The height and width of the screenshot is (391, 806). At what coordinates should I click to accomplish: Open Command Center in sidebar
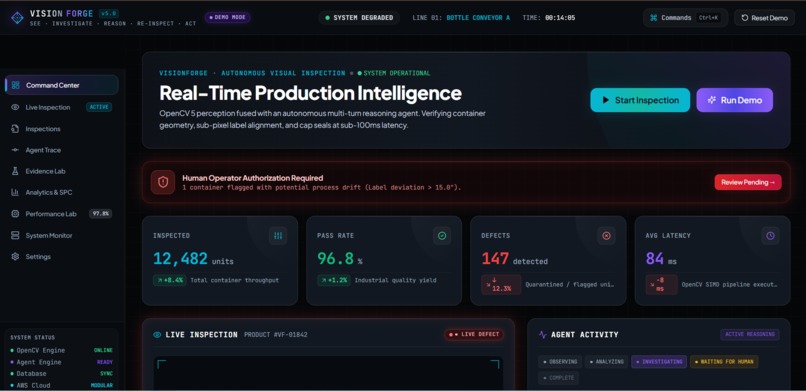tap(62, 85)
